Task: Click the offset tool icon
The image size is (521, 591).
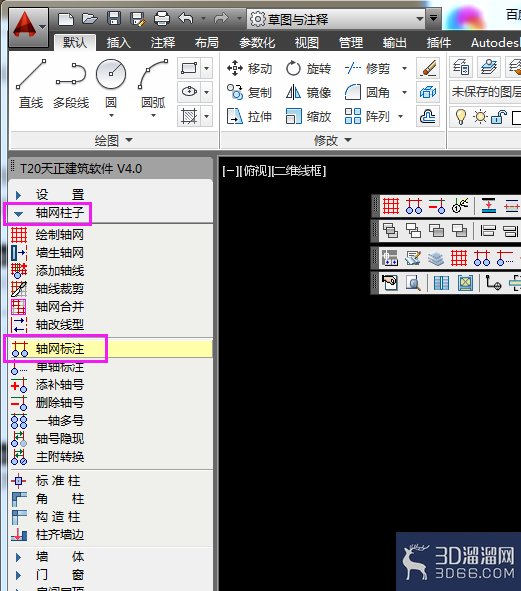Action: [428, 116]
